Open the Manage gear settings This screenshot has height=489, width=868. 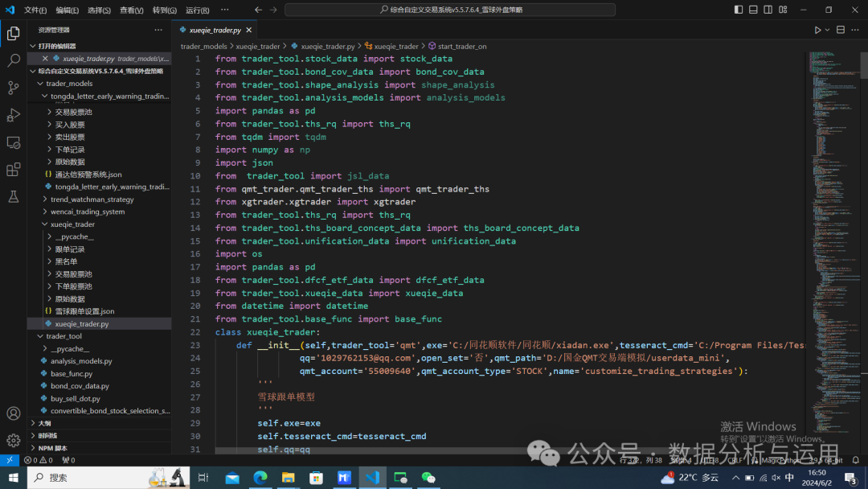click(14, 441)
